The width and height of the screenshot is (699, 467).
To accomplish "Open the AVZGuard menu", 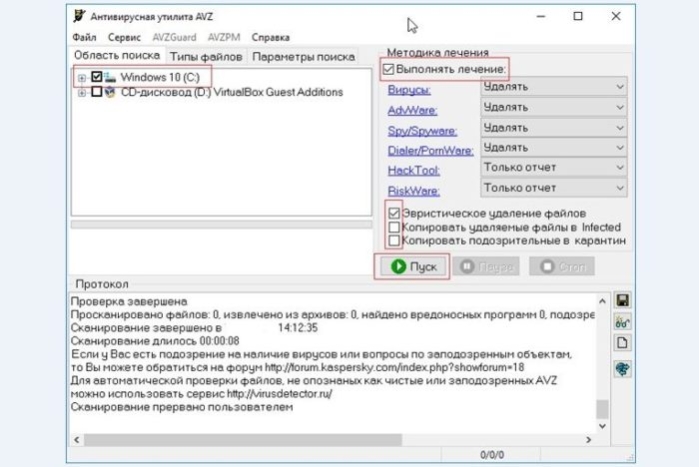I will 174,37.
